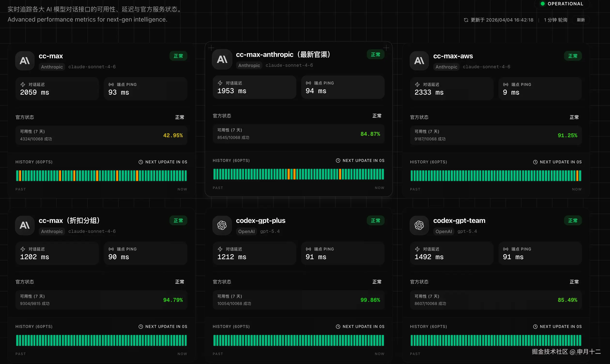Click the codex-gpt-plus card title
610x364 pixels.
[260, 220]
